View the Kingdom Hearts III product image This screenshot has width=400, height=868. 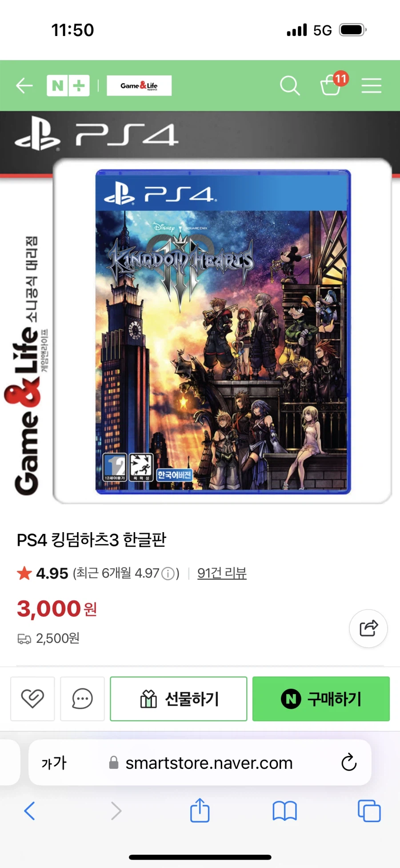coord(223,332)
